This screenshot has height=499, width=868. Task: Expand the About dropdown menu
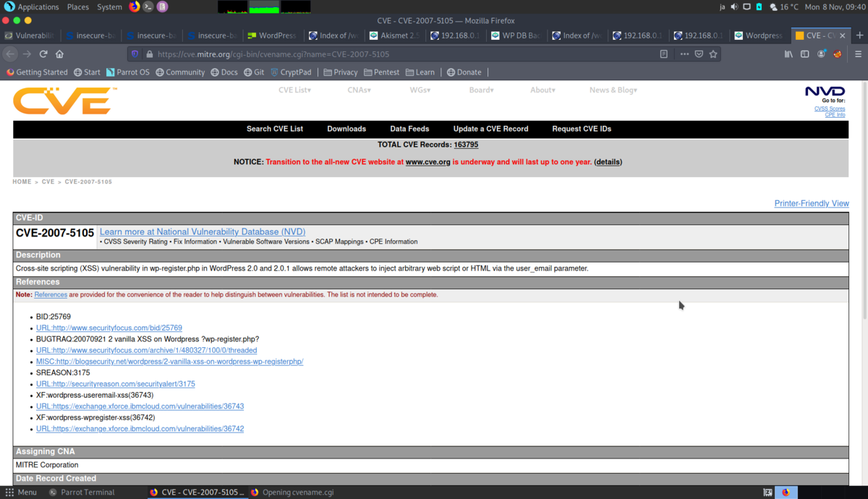(x=542, y=90)
